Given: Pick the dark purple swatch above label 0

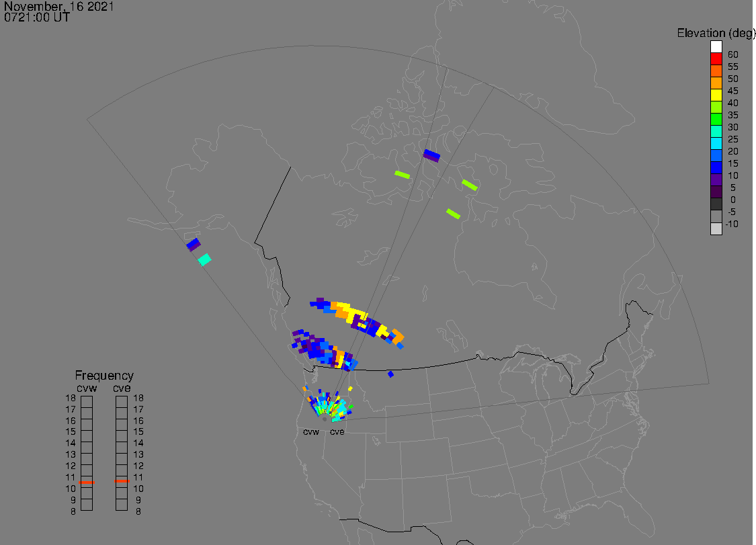Looking at the screenshot, I should coord(716,192).
